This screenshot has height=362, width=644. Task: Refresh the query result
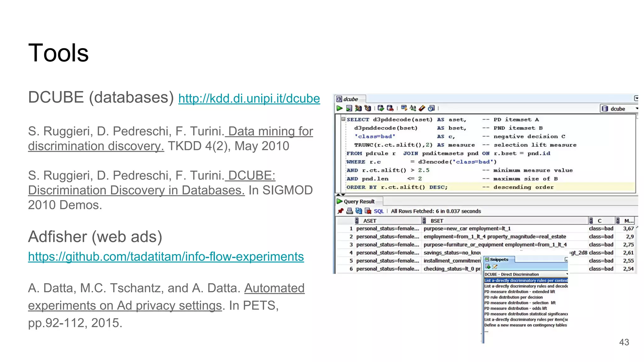click(358, 211)
